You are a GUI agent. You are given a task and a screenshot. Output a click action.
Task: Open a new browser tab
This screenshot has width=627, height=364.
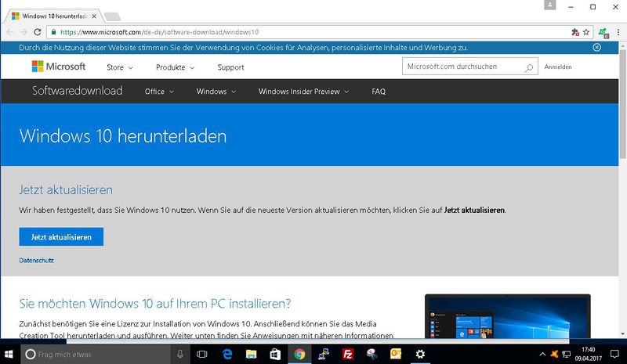[112, 16]
